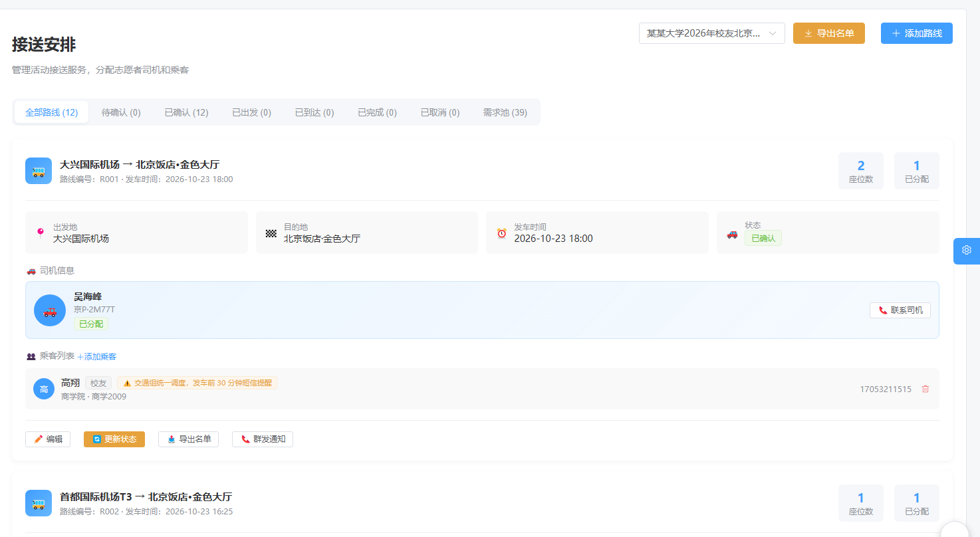Click the bus icon of route R002

[x=39, y=503]
